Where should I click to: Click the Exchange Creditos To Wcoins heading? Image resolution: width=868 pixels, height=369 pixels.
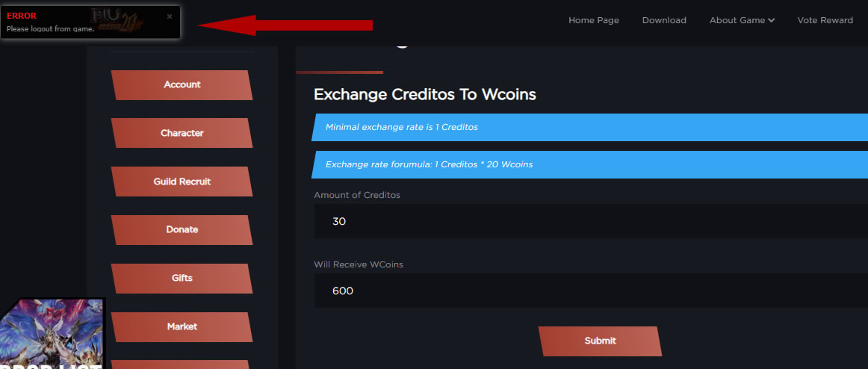click(424, 95)
